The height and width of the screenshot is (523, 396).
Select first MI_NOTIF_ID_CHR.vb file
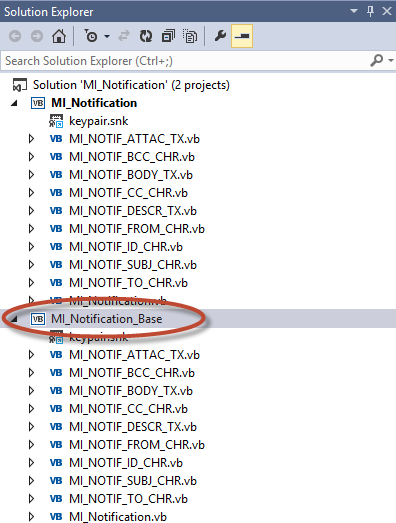point(126,247)
